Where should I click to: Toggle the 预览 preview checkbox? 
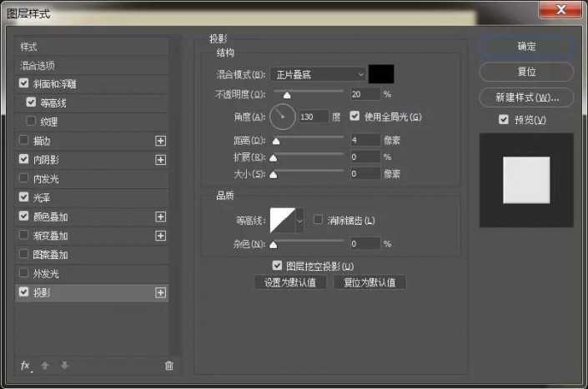point(503,120)
